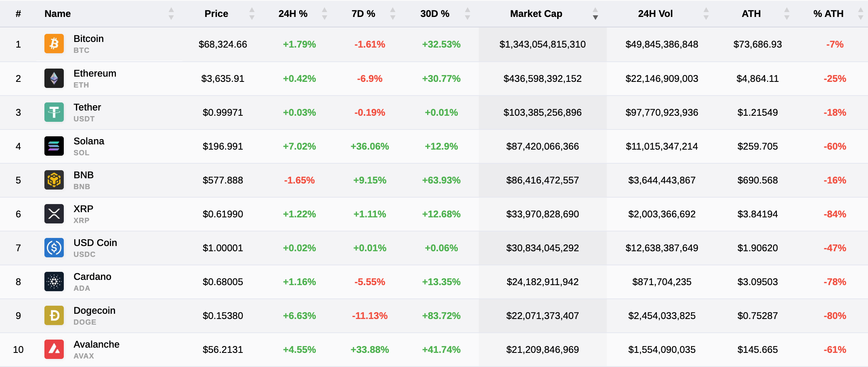Screen dimensions: 868x367
Task: Sort table by Market Cap arrows
Action: [595, 14]
